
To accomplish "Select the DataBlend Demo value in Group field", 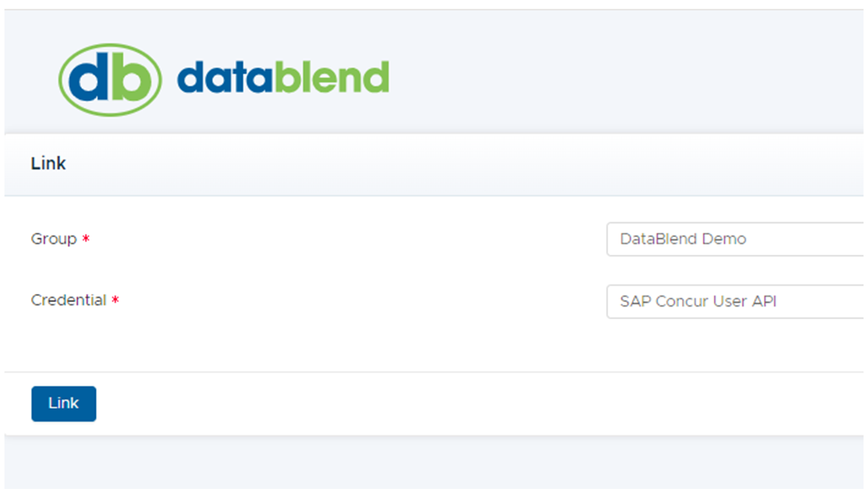I will (683, 239).
